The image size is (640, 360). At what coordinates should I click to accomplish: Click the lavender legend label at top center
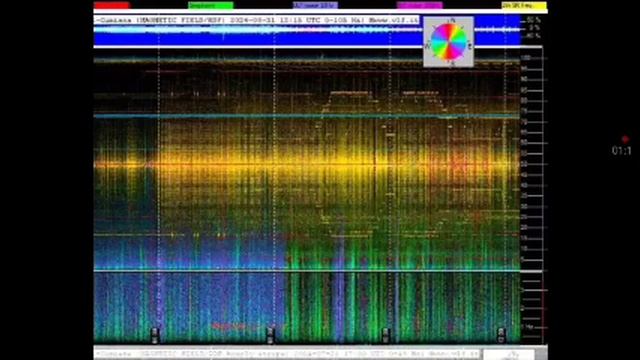click(x=315, y=5)
